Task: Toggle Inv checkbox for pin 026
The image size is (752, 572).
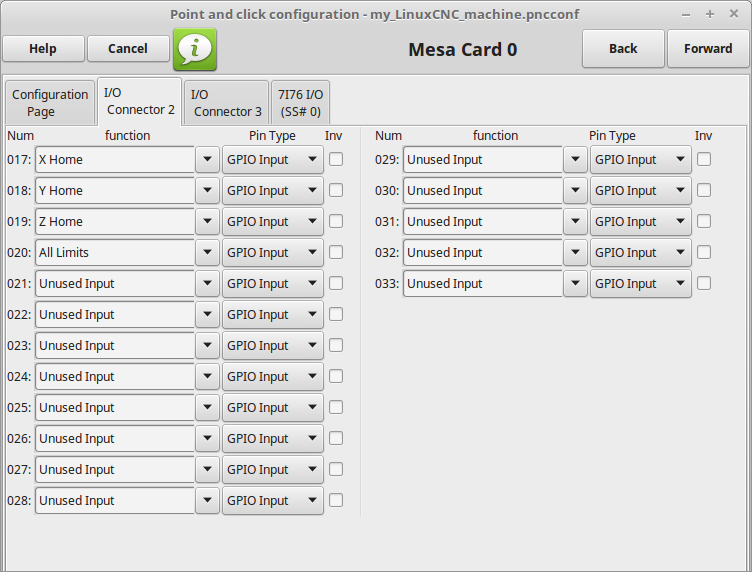Action: (x=336, y=438)
